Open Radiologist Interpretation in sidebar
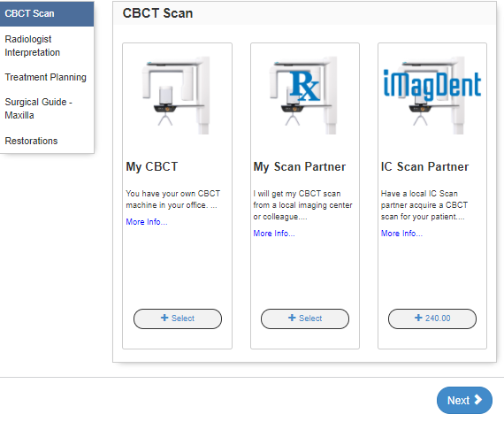The width and height of the screenshot is (504, 422). (47, 46)
